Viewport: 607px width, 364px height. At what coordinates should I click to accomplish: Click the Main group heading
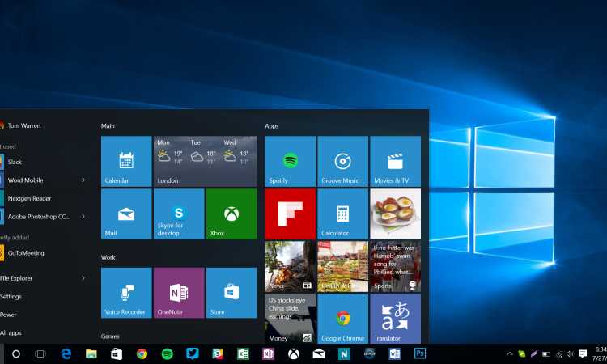click(108, 125)
